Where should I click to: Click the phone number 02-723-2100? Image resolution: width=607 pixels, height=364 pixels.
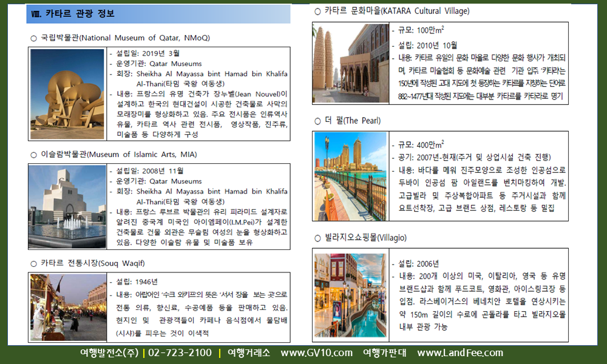(180, 353)
